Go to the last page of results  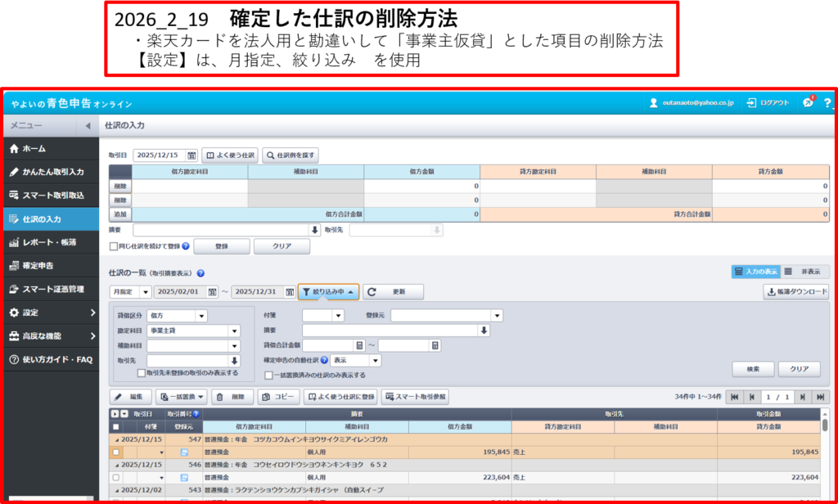point(821,397)
